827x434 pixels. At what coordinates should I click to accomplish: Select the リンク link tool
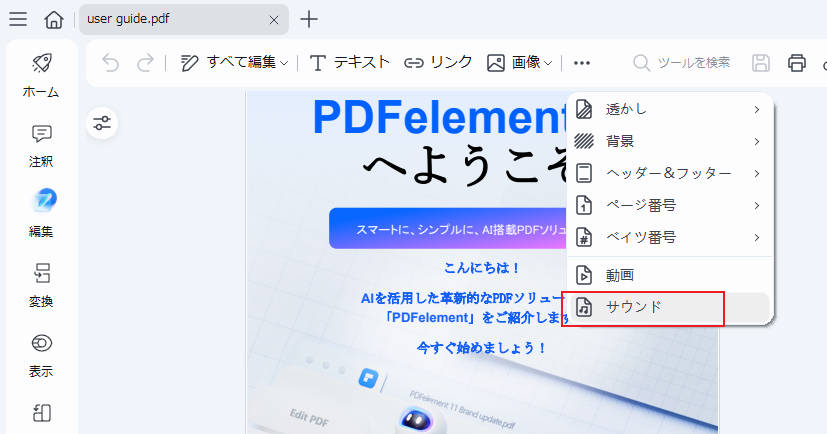(438, 63)
